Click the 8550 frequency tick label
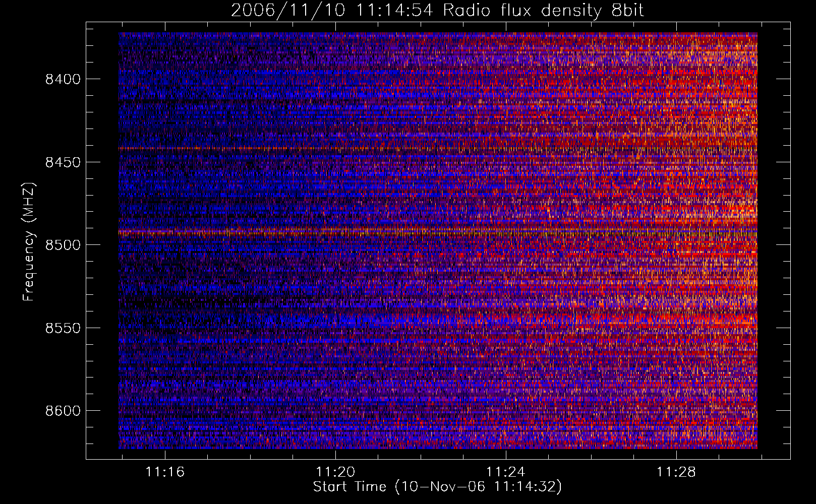The width and height of the screenshot is (816, 504). 63,328
